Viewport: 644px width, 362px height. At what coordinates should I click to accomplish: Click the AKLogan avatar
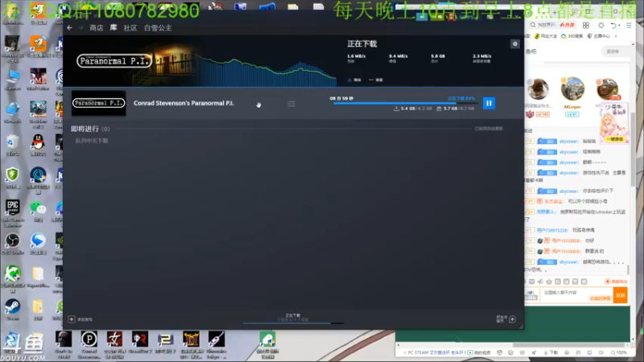click(572, 88)
